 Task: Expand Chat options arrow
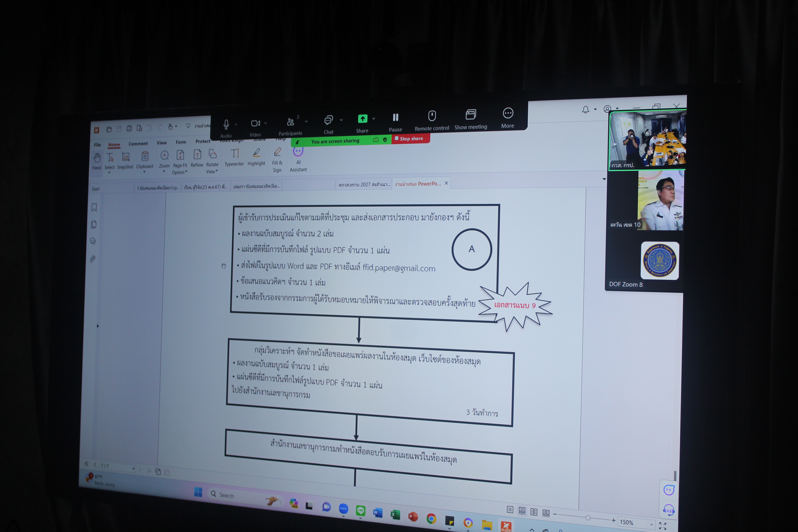tap(341, 119)
